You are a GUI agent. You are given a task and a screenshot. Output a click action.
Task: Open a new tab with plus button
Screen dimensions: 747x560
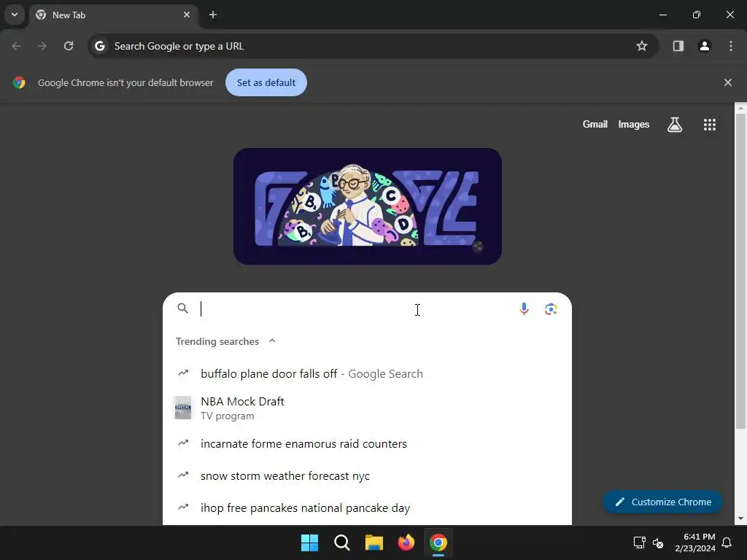(213, 15)
